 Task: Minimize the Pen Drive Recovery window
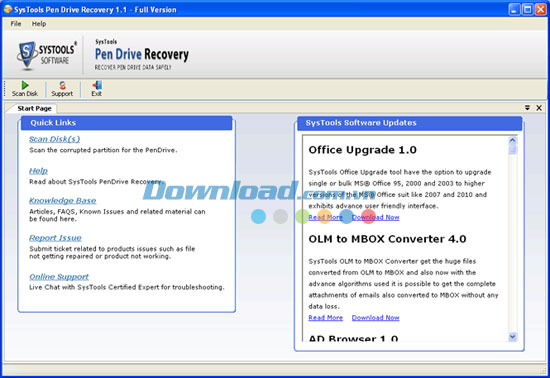point(515,9)
